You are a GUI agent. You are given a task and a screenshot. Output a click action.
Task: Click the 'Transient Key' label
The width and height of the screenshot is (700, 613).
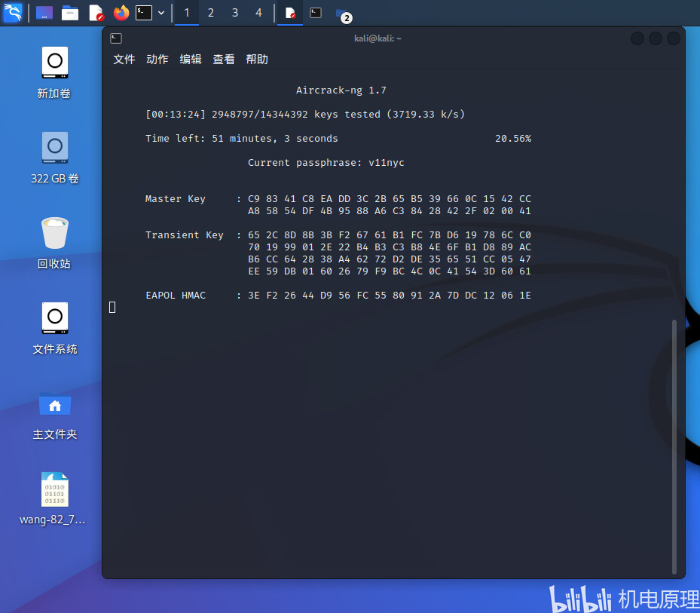(184, 235)
